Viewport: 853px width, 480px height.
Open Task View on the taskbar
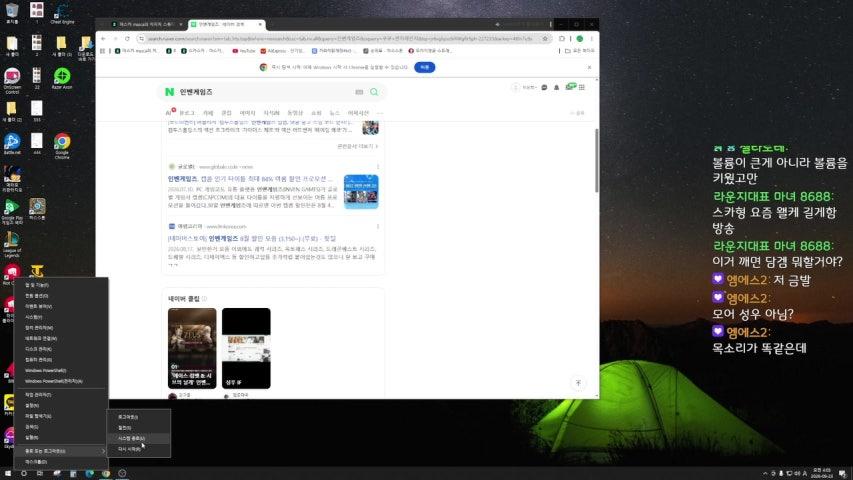40,473
